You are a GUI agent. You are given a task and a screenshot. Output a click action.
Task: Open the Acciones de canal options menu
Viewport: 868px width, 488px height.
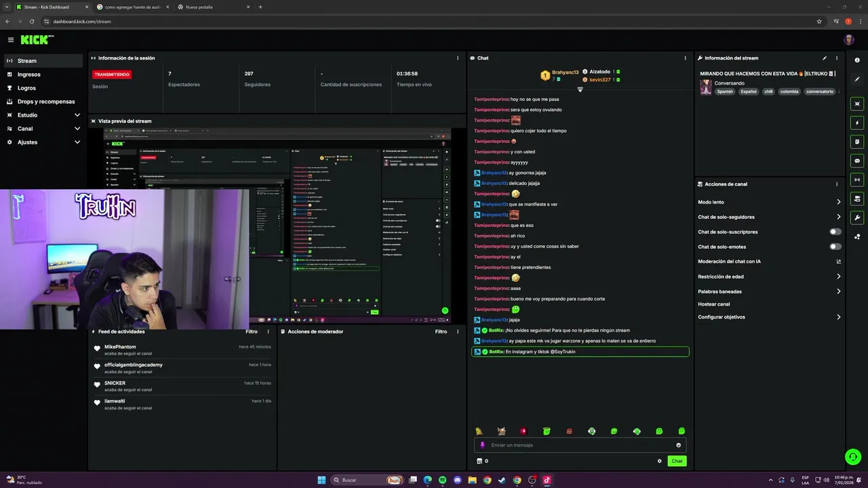tap(837, 184)
